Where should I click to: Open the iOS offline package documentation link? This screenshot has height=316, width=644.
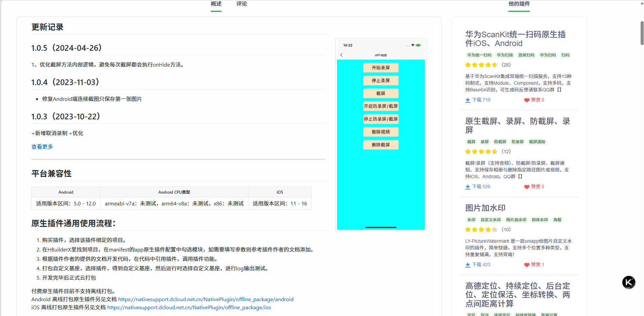point(189,307)
